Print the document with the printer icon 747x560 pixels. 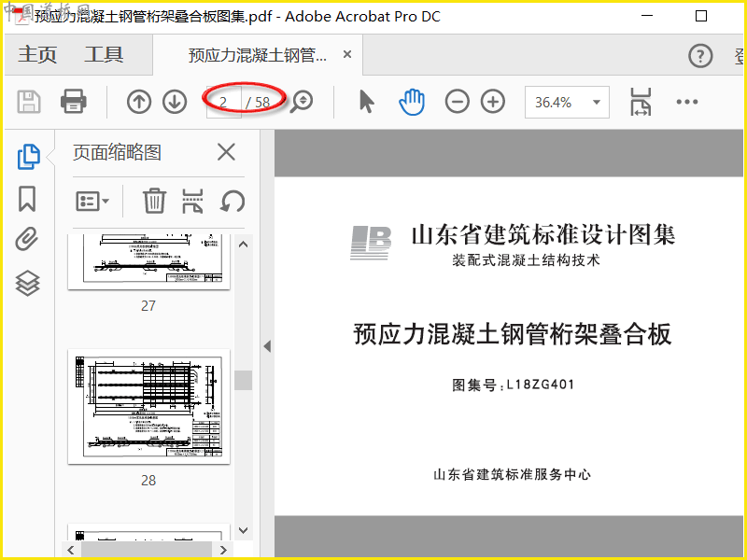click(x=74, y=102)
